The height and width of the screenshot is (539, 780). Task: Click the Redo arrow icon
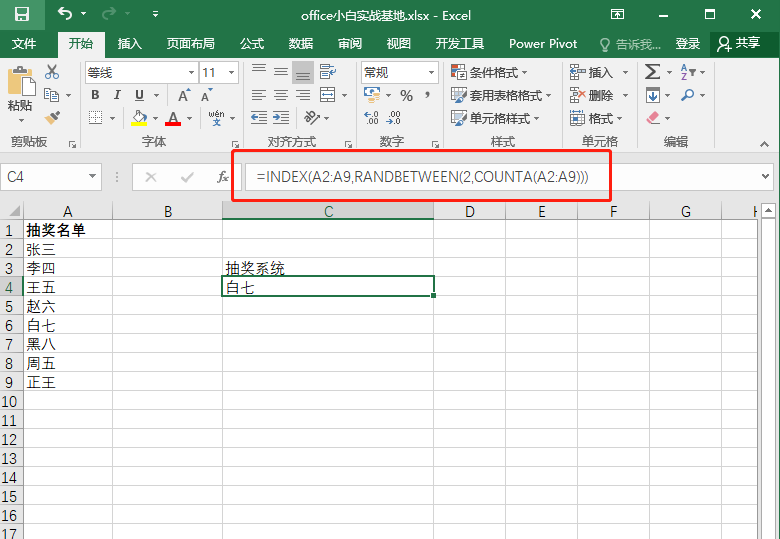coord(108,14)
